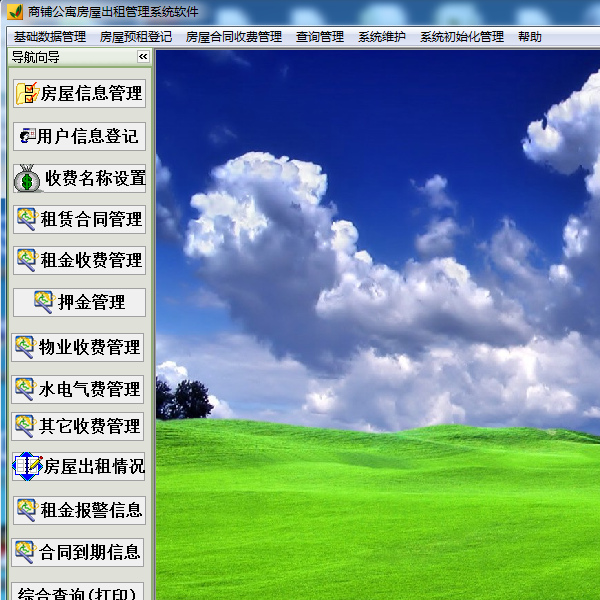Open the 系统初始化管理 menu

[462, 37]
